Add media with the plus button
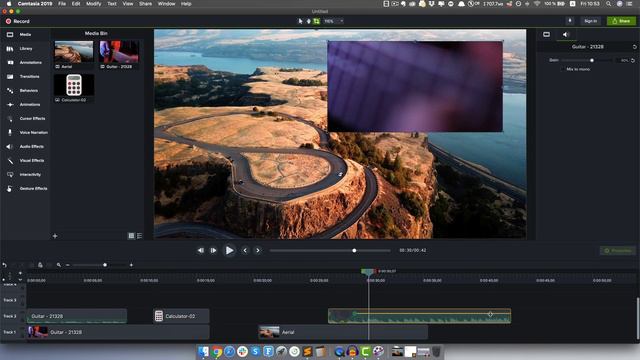 tap(55, 236)
